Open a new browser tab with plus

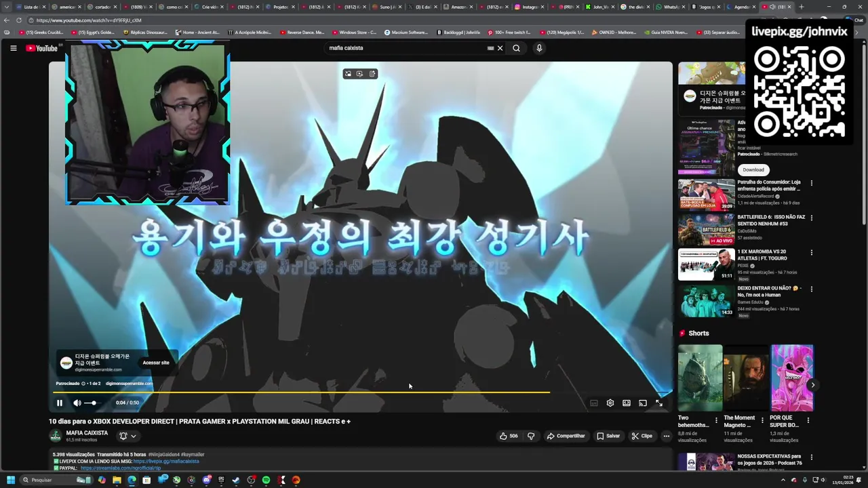(801, 7)
